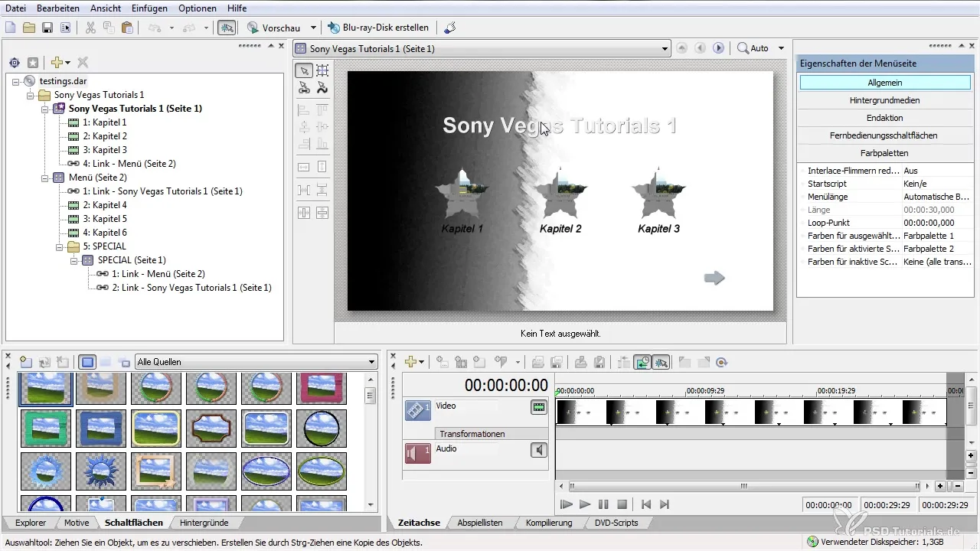
Task: Select the navigation tool with chain link icon
Action: pyautogui.click(x=304, y=88)
